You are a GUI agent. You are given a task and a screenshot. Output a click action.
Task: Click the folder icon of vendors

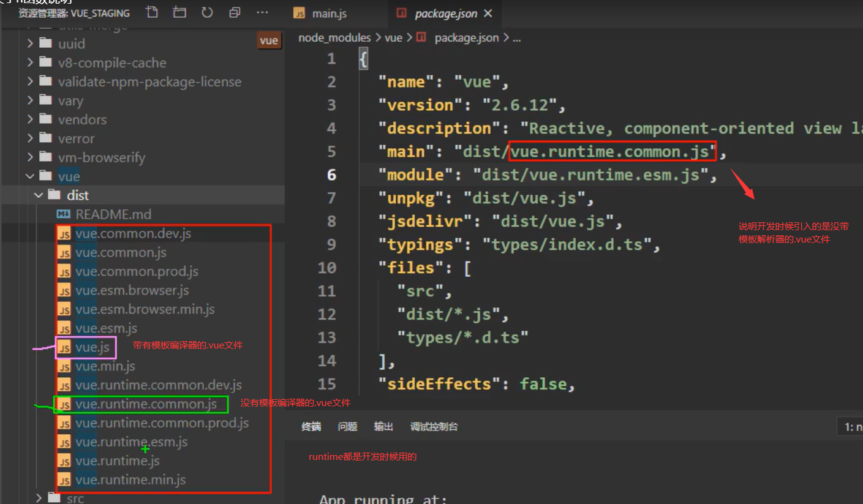45,119
